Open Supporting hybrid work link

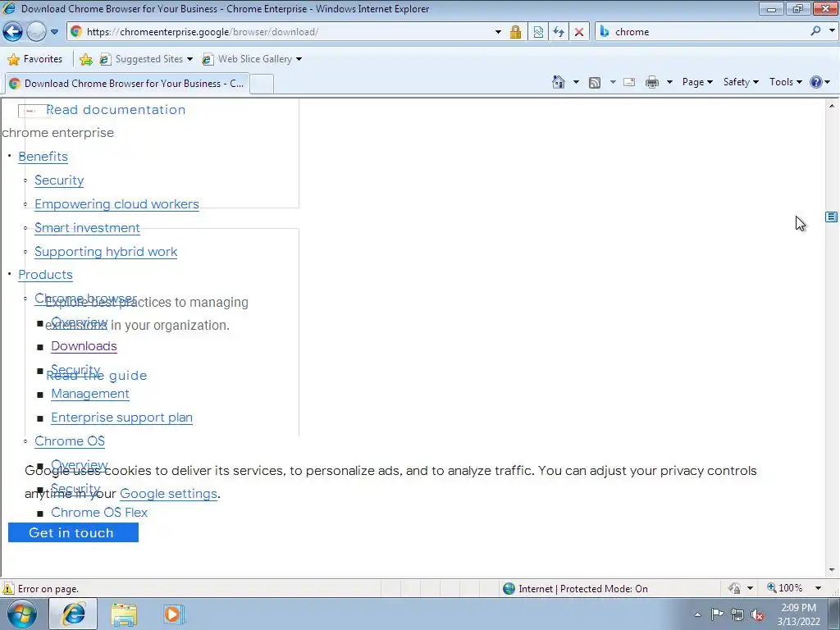106,252
